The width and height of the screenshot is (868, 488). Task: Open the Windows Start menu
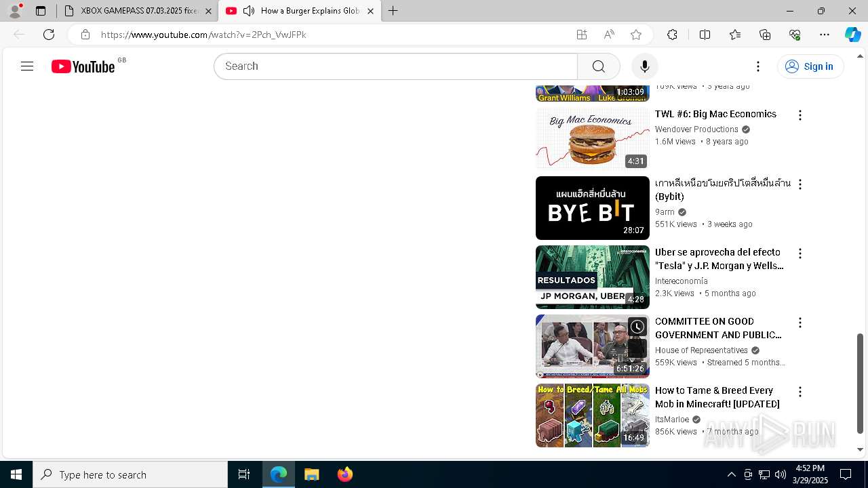click(16, 474)
